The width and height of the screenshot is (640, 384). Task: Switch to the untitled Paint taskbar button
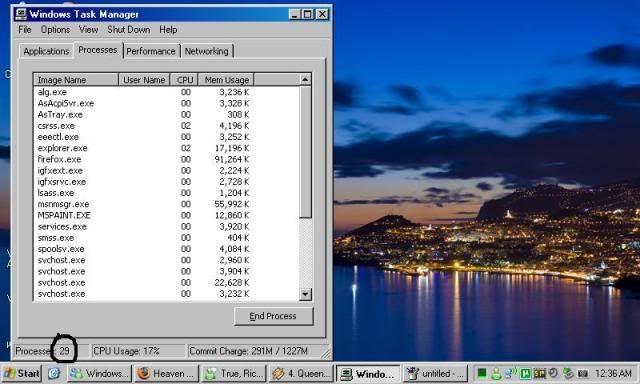[435, 373]
